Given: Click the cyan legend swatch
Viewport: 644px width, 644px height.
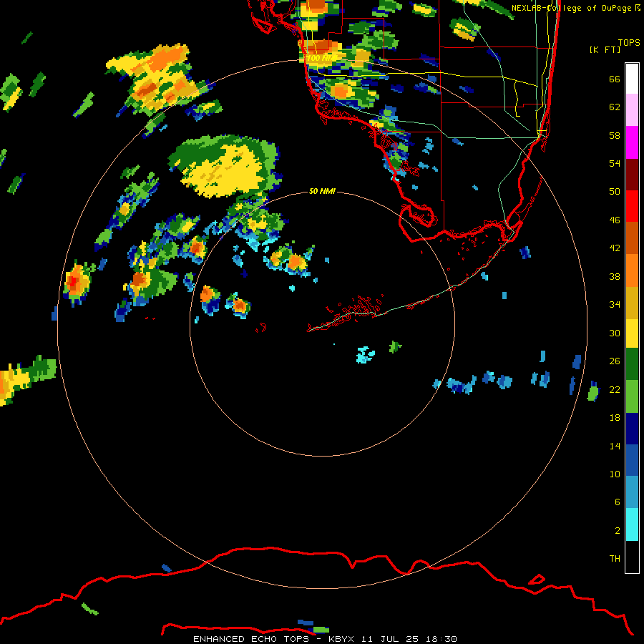Looking at the screenshot, I should pos(632,525).
